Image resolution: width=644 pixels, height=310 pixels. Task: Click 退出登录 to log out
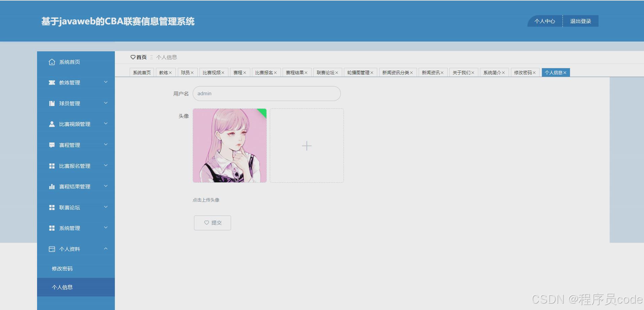580,21
